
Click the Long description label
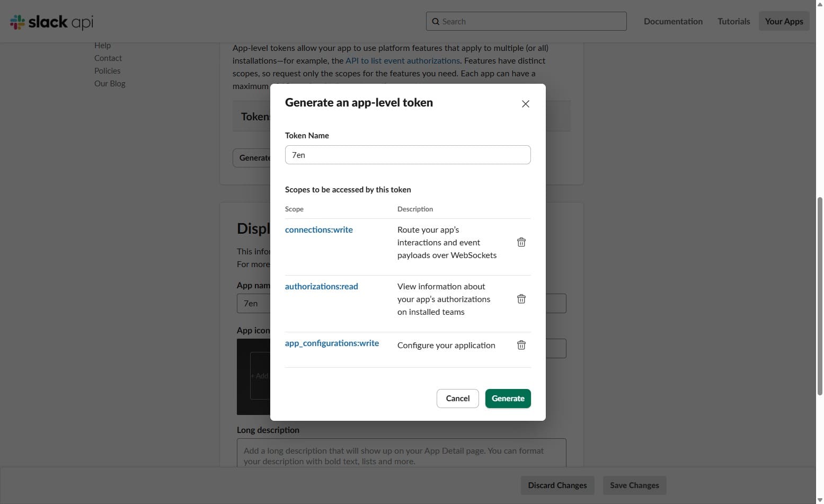coord(268,430)
